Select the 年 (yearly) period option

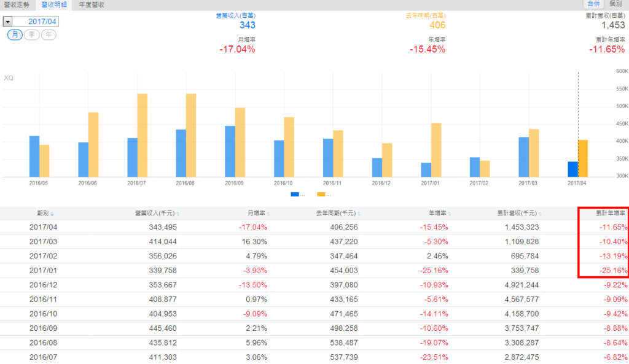(x=49, y=35)
